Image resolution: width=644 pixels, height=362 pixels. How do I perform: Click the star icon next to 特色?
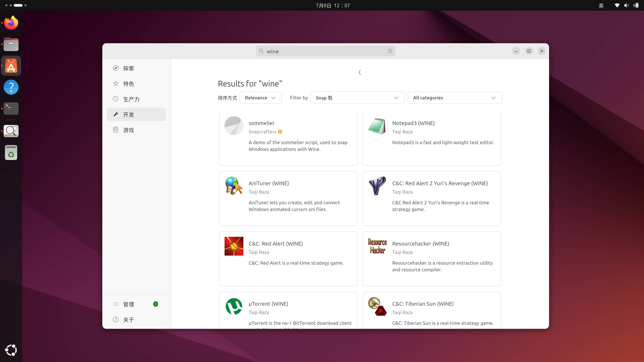[x=116, y=83]
